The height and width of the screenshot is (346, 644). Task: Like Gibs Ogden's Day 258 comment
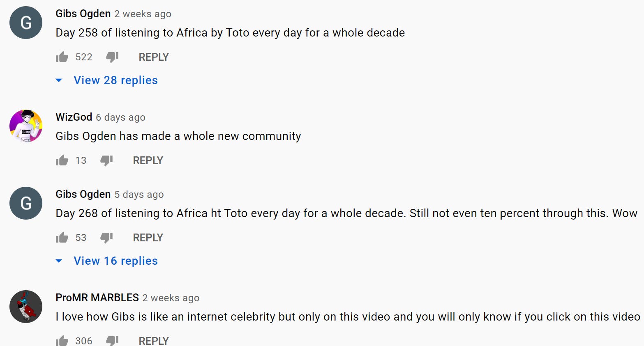tap(62, 57)
